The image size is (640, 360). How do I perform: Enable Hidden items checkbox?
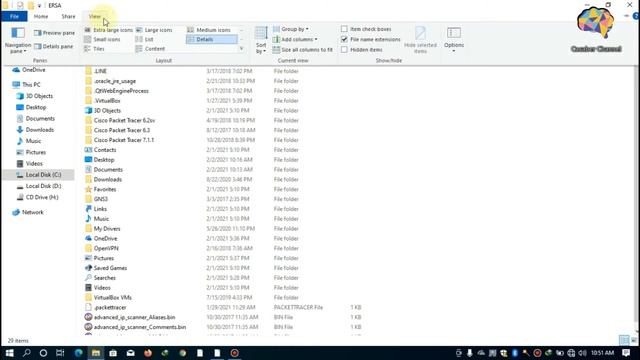pos(344,50)
